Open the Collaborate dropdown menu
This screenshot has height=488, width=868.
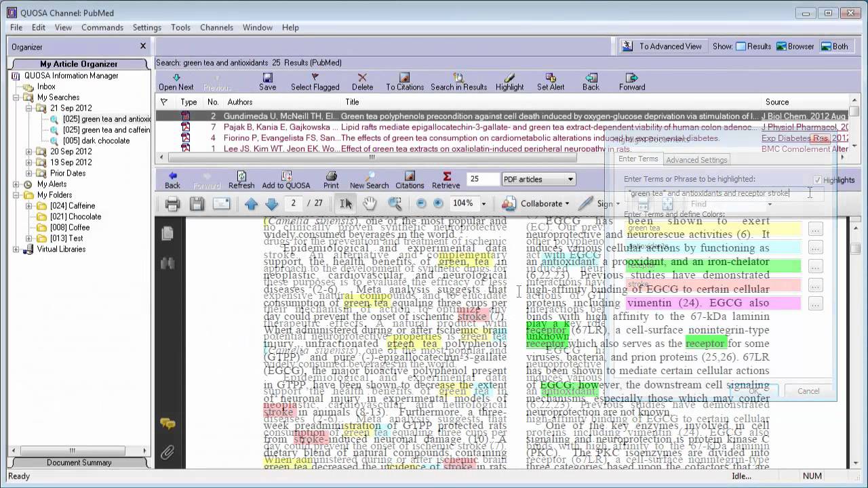tap(536, 203)
